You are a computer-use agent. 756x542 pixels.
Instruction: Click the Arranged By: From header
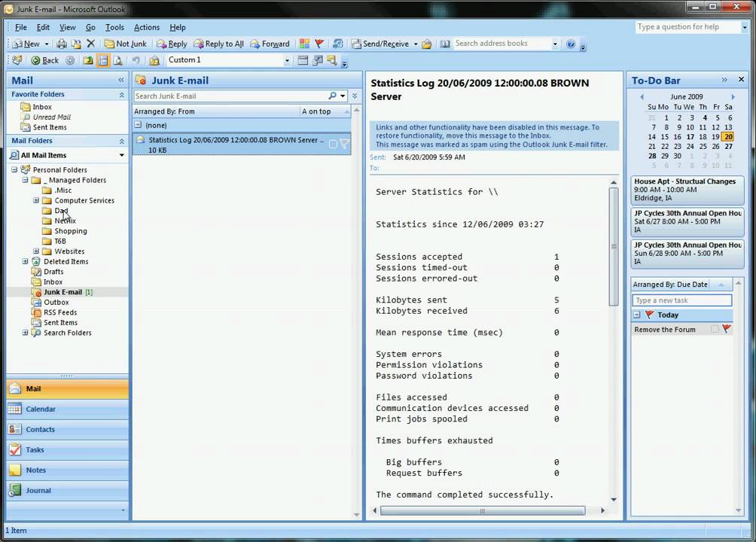216,111
